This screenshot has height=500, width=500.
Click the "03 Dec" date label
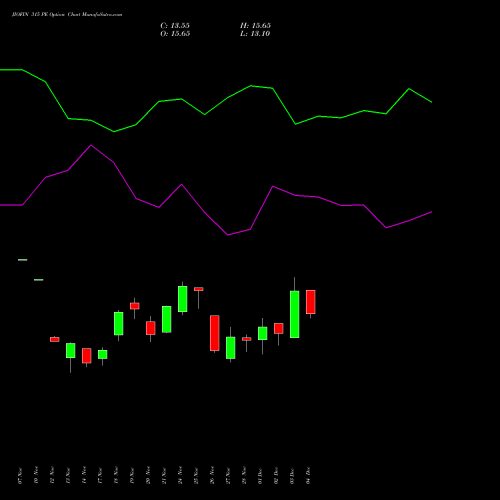[293, 475]
